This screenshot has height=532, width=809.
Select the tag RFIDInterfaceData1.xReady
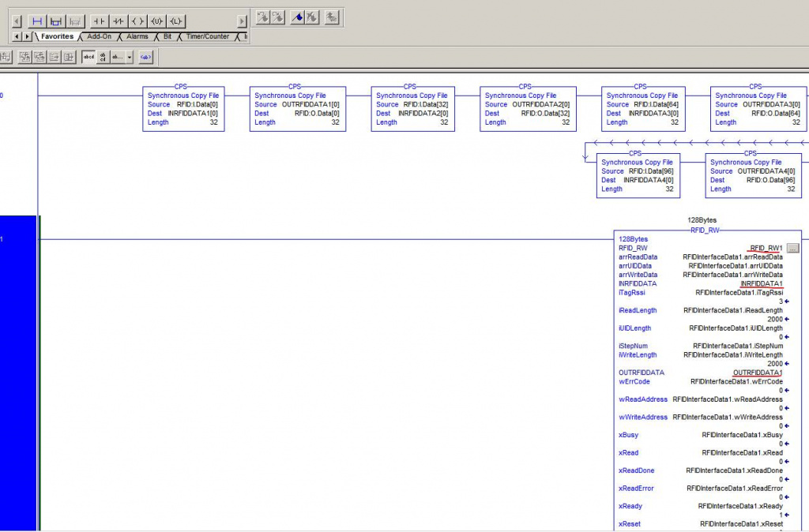pyautogui.click(x=740, y=506)
